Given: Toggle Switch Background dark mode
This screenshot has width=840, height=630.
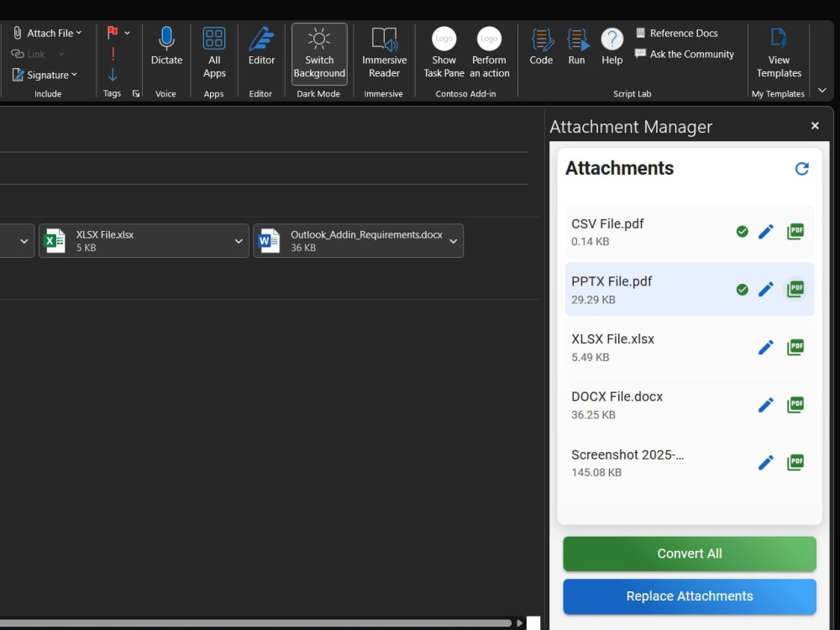Looking at the screenshot, I should click(x=319, y=54).
